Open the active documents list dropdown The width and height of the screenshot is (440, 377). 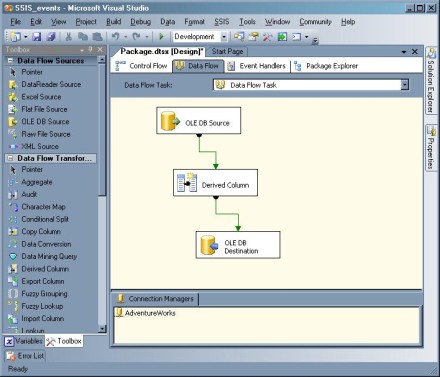point(404,52)
